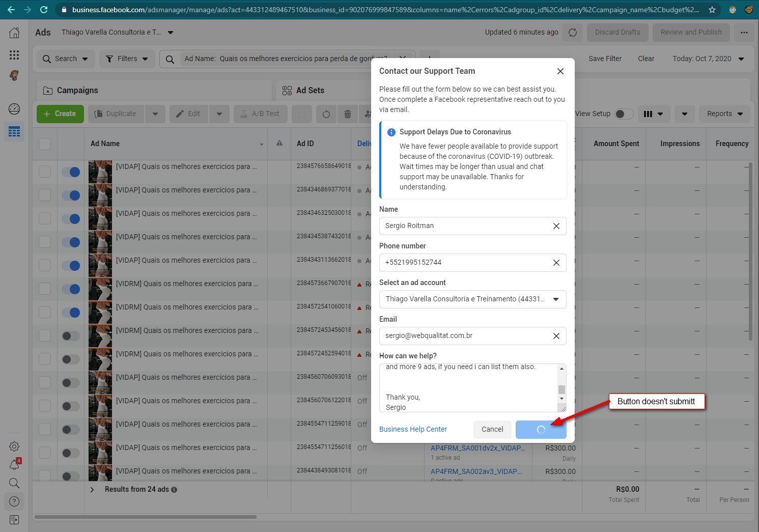Open the ad account switcher dropdown arrow
The width and height of the screenshot is (759, 532).
[x=171, y=33]
